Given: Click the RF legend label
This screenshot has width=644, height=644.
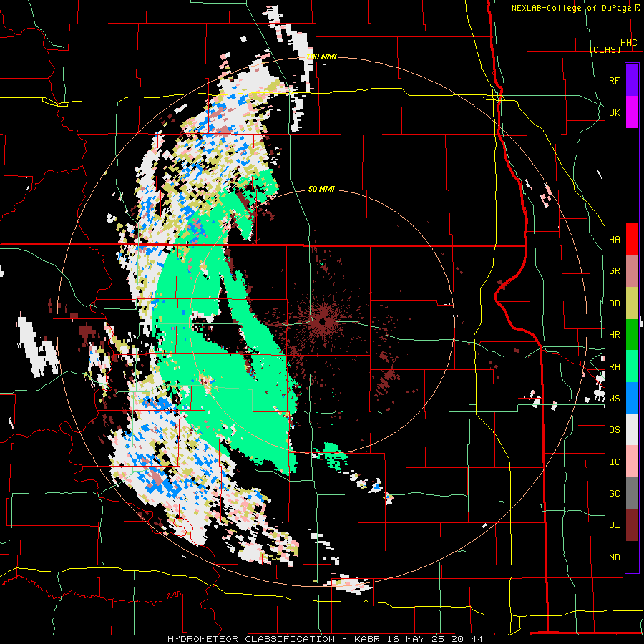Looking at the screenshot, I should [x=614, y=80].
